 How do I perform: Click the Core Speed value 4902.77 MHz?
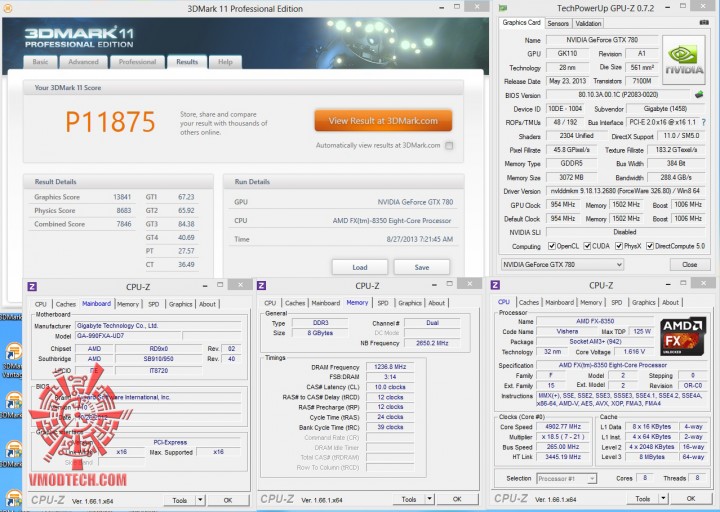(x=562, y=427)
